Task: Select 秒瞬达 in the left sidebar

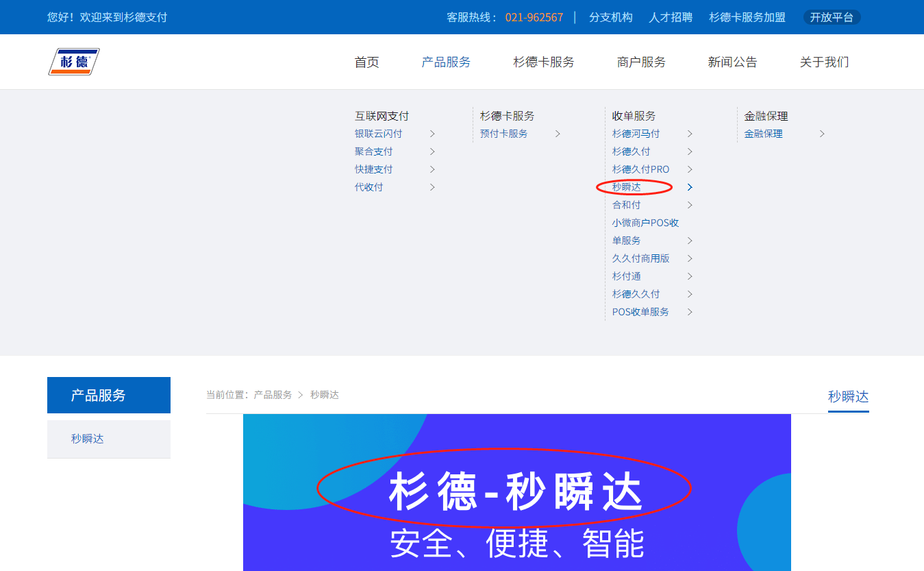Action: [88, 439]
